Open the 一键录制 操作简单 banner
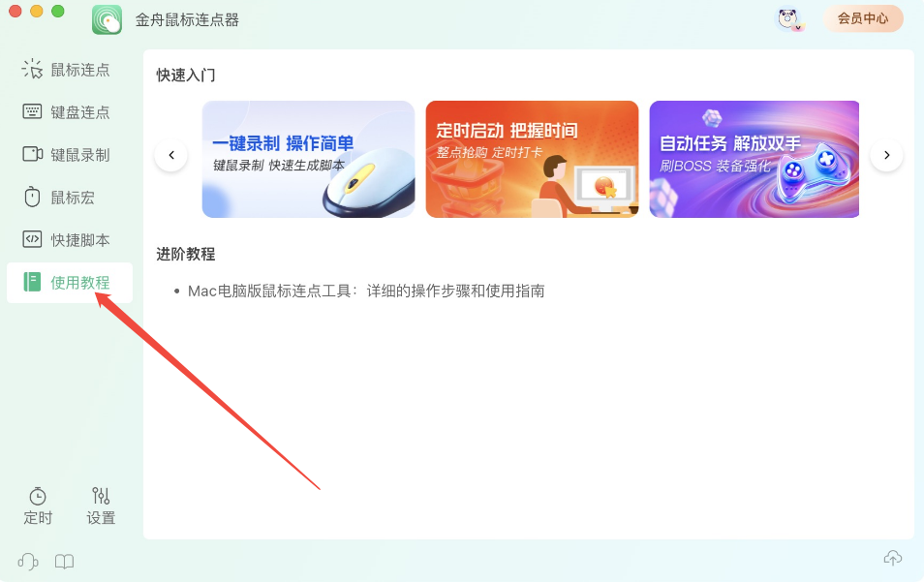Screen dimensions: 924x583 click(308, 159)
